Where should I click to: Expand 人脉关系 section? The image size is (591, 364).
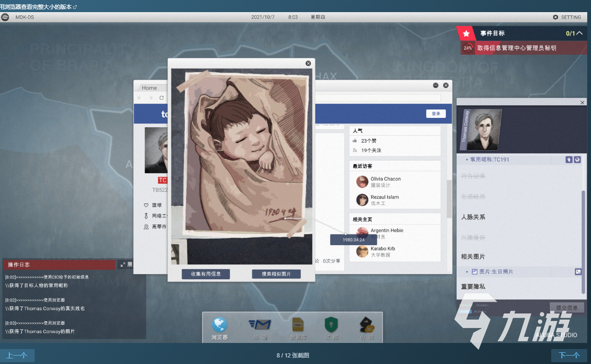pos(473,217)
